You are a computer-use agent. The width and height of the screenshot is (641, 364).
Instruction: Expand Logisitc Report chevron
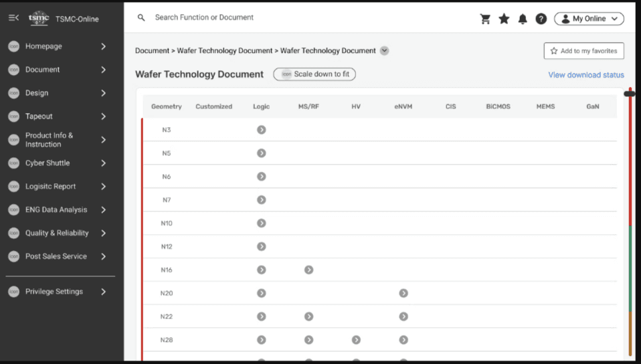click(x=104, y=186)
